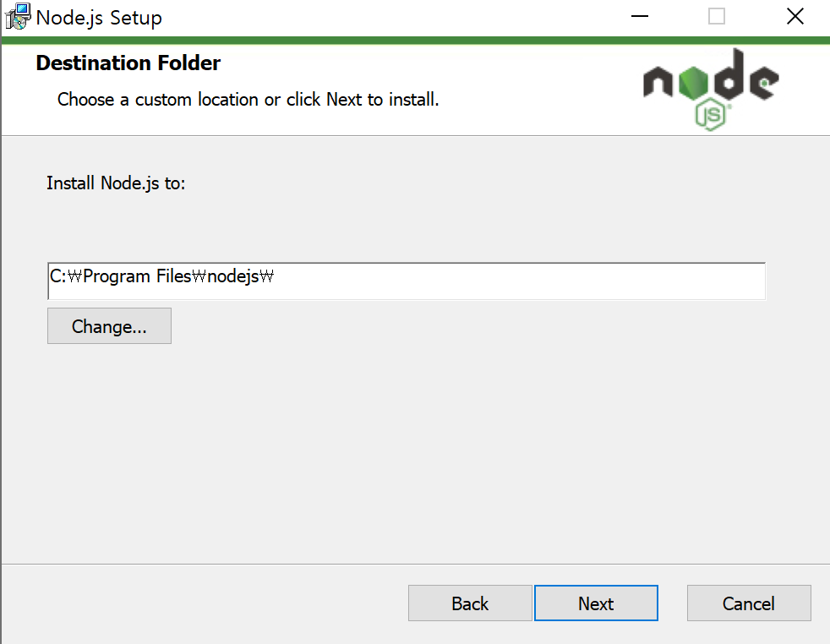Click the green progress bar under the title
The width and height of the screenshot is (830, 644).
pos(415,40)
